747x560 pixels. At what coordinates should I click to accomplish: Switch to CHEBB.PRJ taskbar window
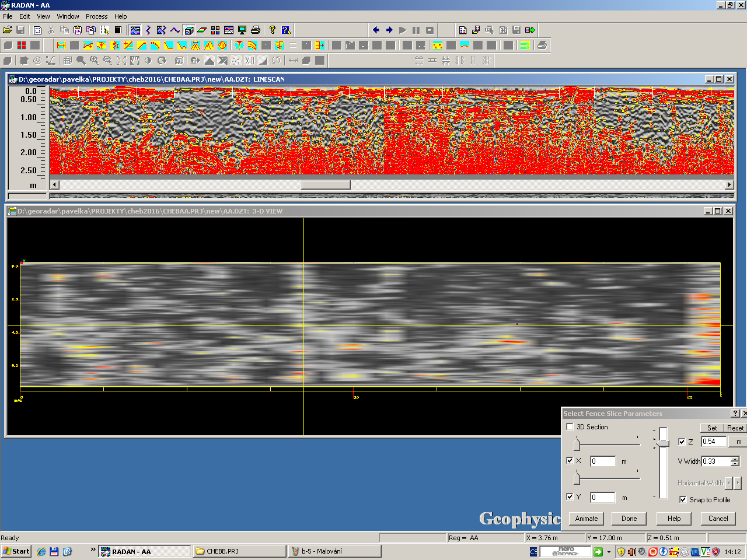coord(239,551)
